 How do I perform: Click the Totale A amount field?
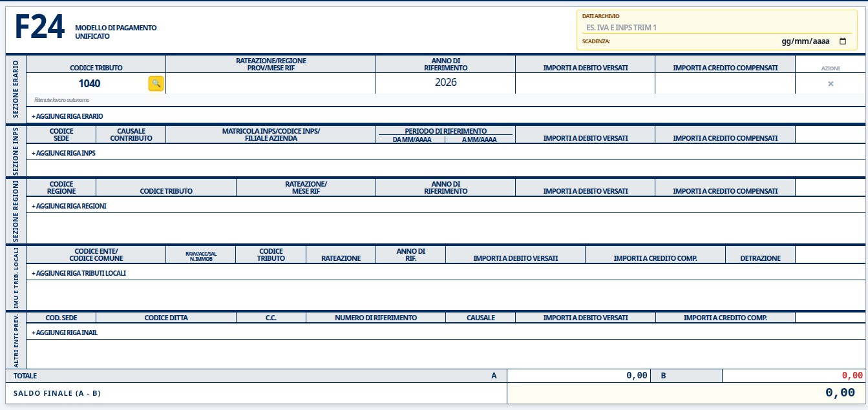pyautogui.click(x=578, y=375)
